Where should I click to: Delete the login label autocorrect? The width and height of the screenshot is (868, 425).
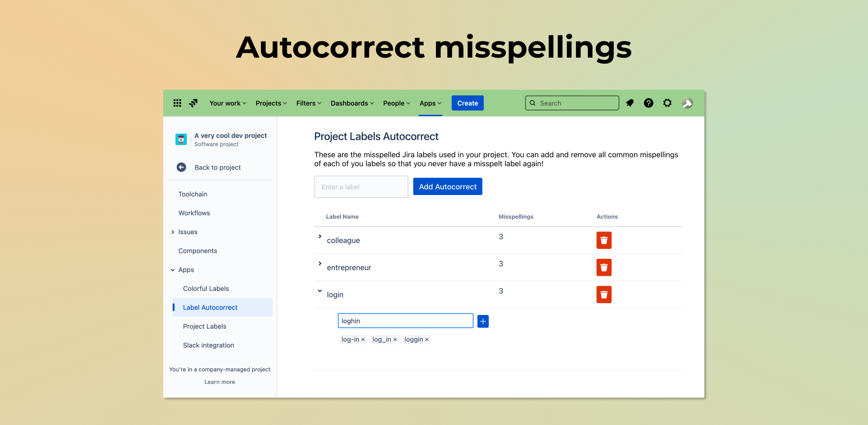click(604, 295)
